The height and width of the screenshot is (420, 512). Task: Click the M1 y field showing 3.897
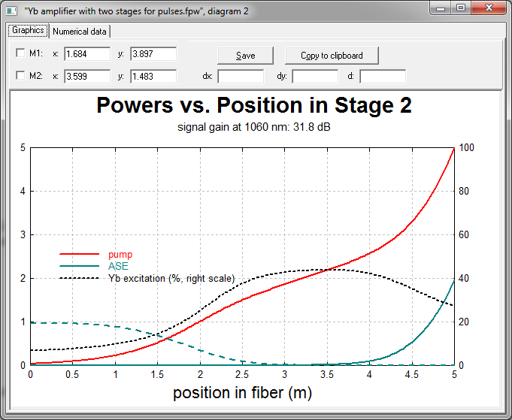click(153, 54)
